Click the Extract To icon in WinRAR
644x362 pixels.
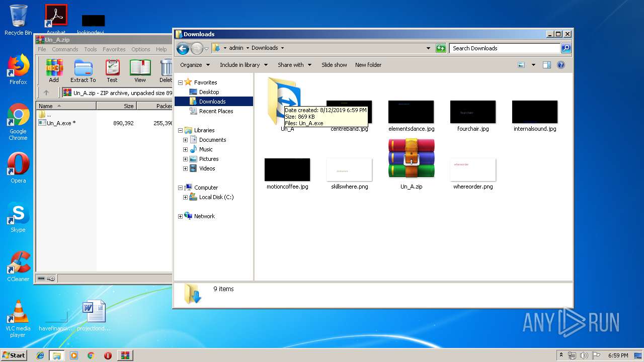tap(83, 71)
